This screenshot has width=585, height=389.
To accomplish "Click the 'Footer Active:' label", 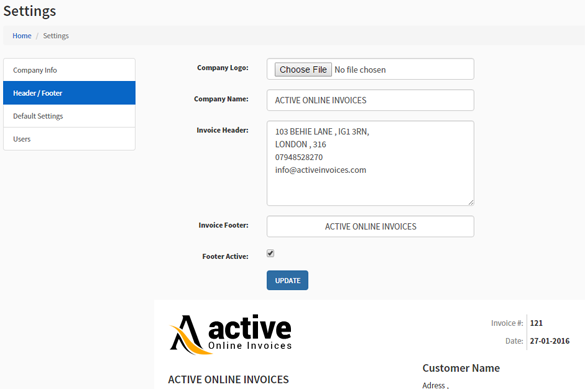I will pos(225,256).
